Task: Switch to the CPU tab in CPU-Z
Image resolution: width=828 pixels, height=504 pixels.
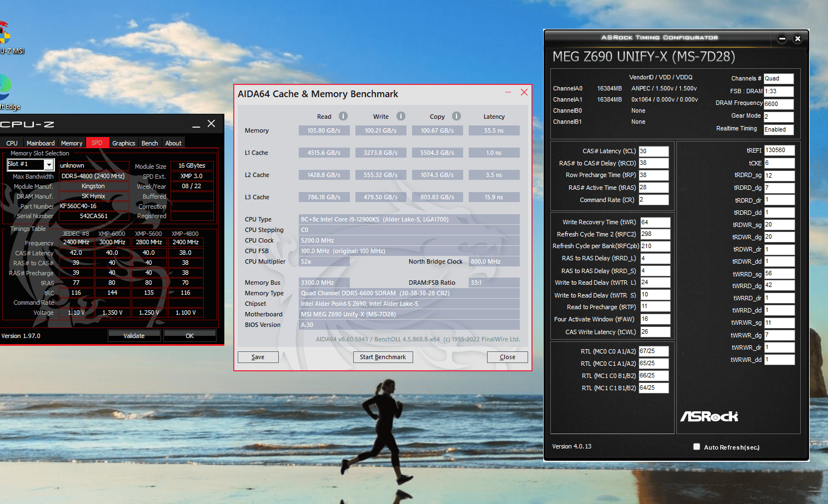Action: coord(12,143)
